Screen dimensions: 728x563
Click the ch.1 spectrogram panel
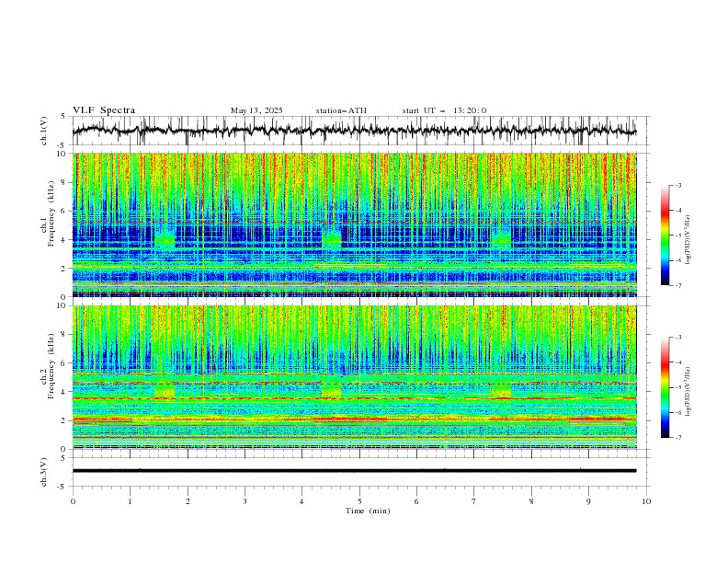(x=354, y=224)
